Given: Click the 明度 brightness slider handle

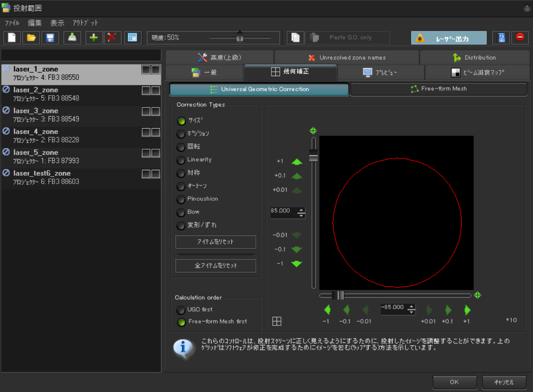Looking at the screenshot, I should (240, 37).
